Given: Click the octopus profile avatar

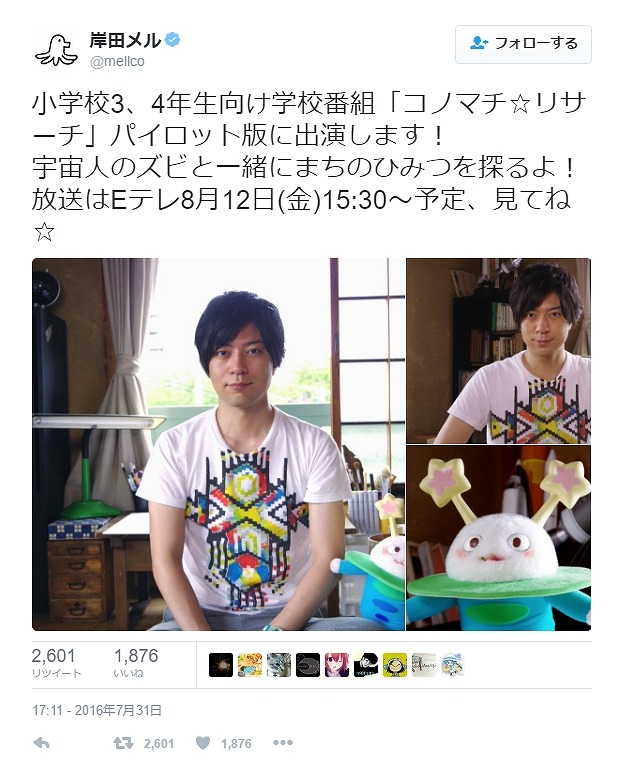Looking at the screenshot, I should 56,49.
